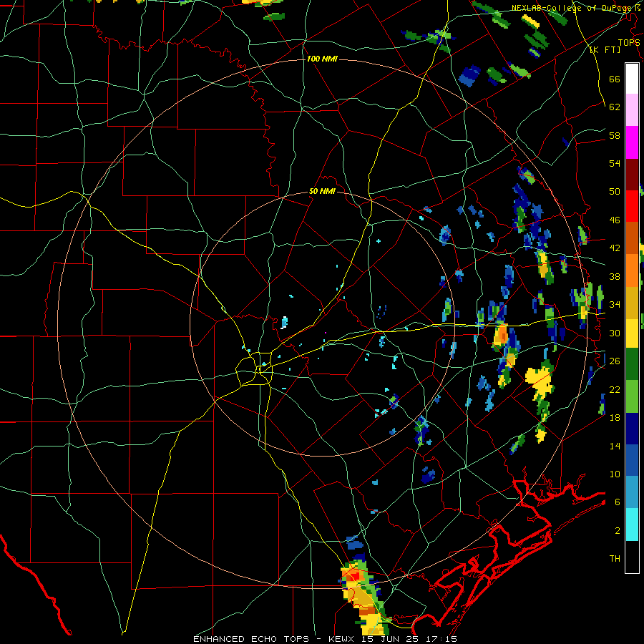Click the "TOPS" legend title
The image size is (644, 644).
[629, 42]
